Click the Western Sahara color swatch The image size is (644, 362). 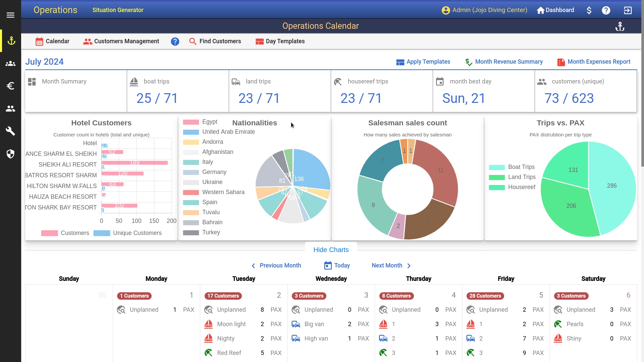pyautogui.click(x=191, y=193)
